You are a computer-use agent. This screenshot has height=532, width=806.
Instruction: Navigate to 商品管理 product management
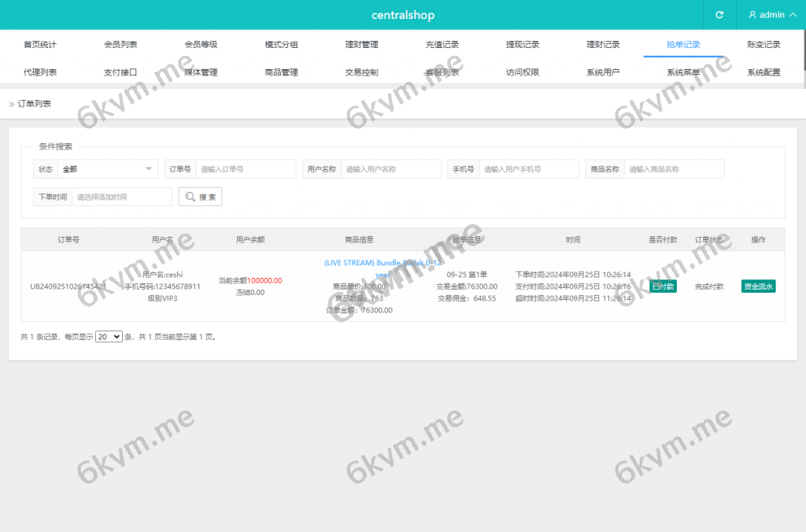281,72
